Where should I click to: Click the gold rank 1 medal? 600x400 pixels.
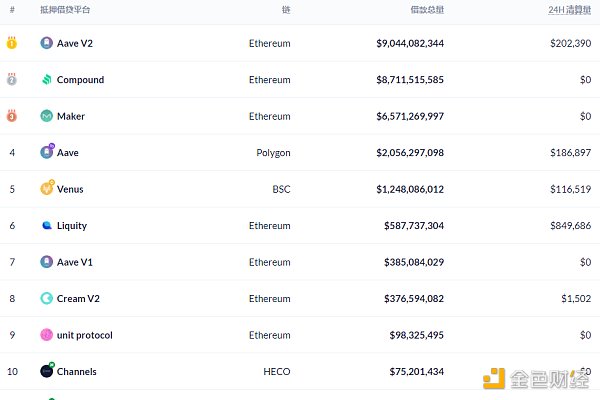point(12,43)
